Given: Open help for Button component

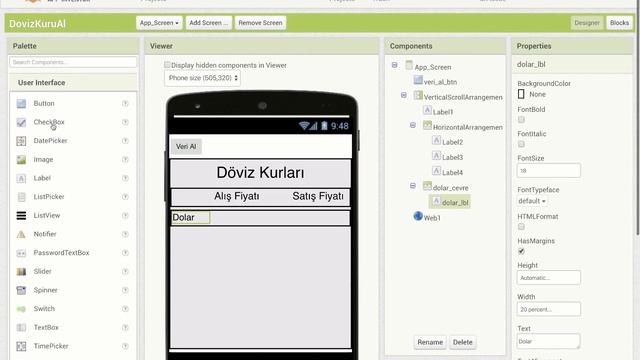Looking at the screenshot, I should (125, 104).
